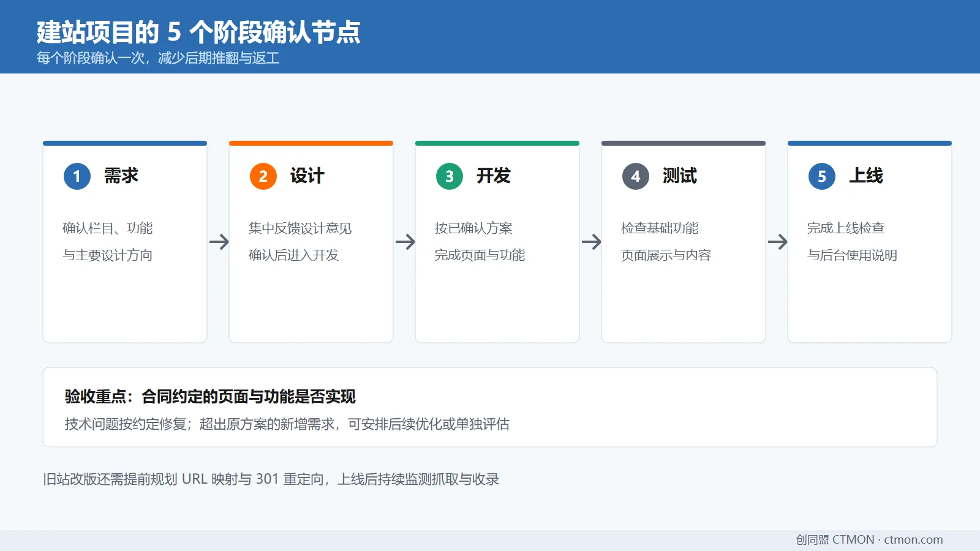
Task: Select the 需求 stage heading
Action: coord(121,176)
